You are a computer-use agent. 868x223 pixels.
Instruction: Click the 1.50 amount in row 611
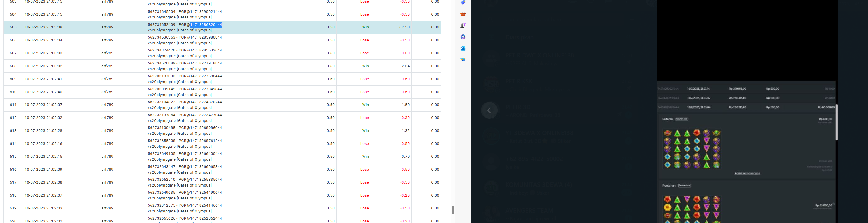tap(406, 105)
